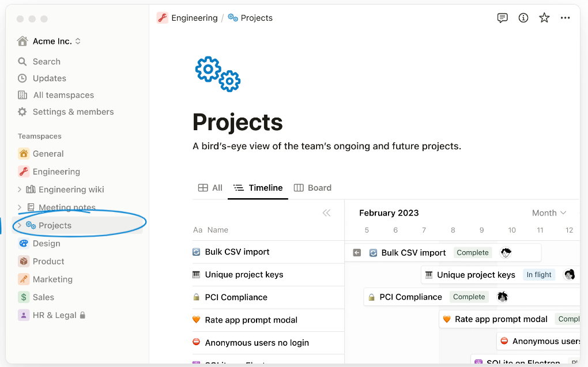Open Anonymous users no login row

[268, 343]
